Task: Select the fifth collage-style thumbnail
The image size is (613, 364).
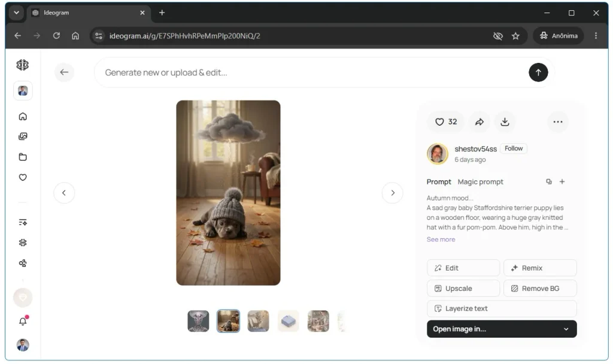Action: click(x=318, y=321)
